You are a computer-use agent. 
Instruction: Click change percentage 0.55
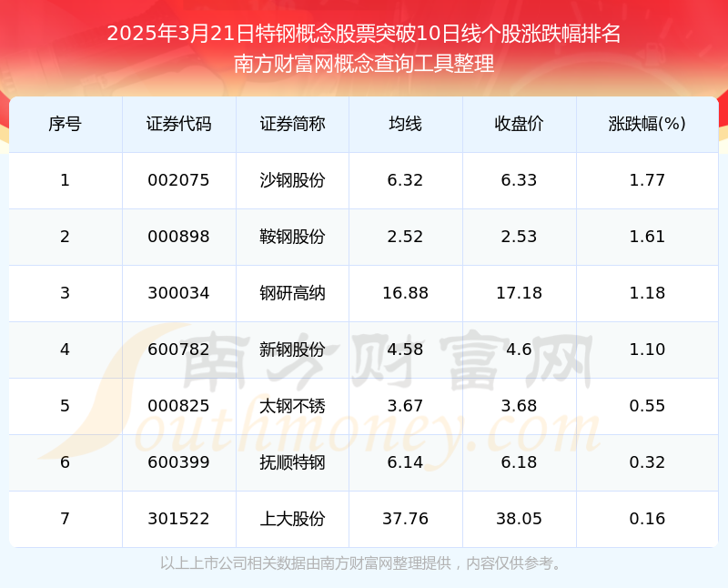point(647,406)
